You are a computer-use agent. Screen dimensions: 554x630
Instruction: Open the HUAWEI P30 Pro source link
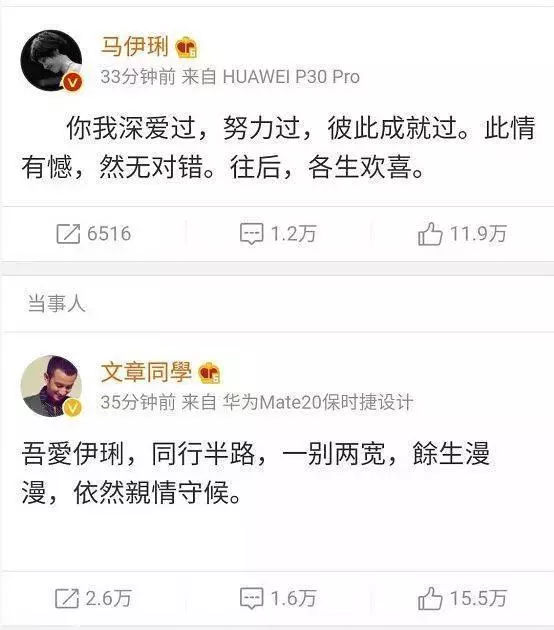point(291,76)
